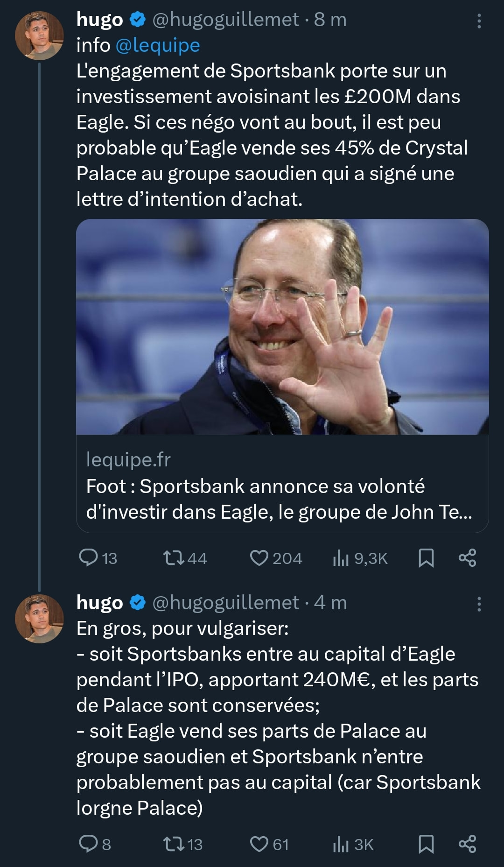This screenshot has height=867, width=504.
Task: Share the second tweet
Action: click(x=467, y=844)
